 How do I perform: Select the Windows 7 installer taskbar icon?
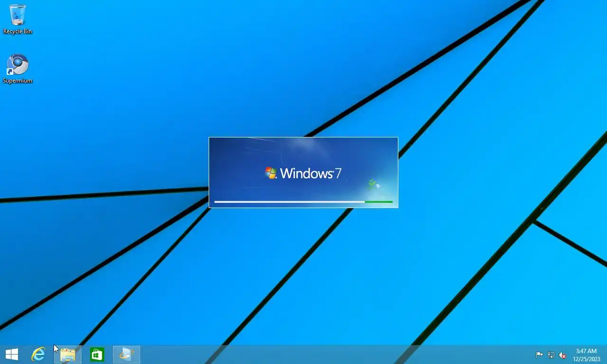(127, 355)
